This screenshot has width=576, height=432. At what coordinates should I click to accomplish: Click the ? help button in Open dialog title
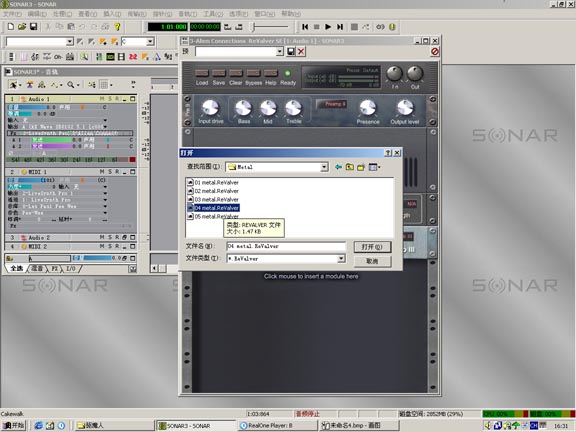tap(388, 153)
